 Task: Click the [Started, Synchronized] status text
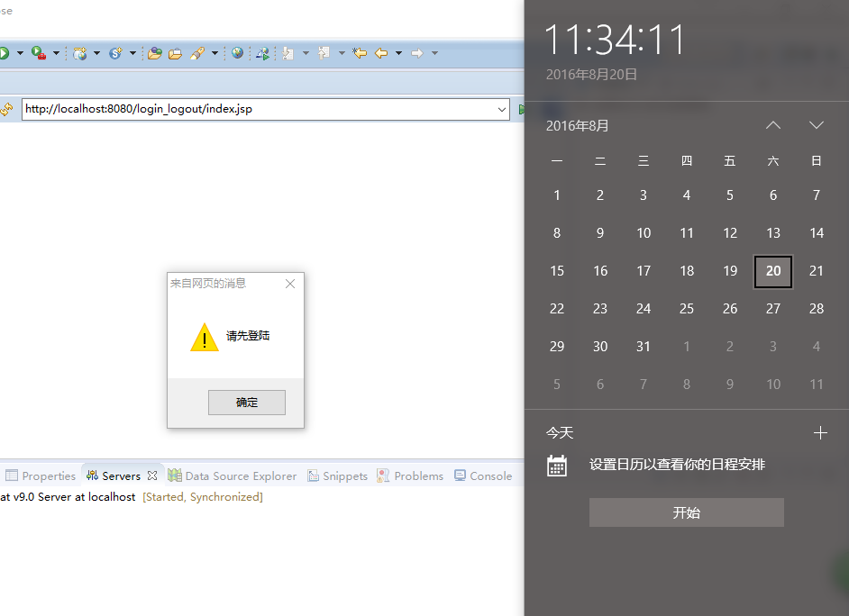pyautogui.click(x=203, y=497)
